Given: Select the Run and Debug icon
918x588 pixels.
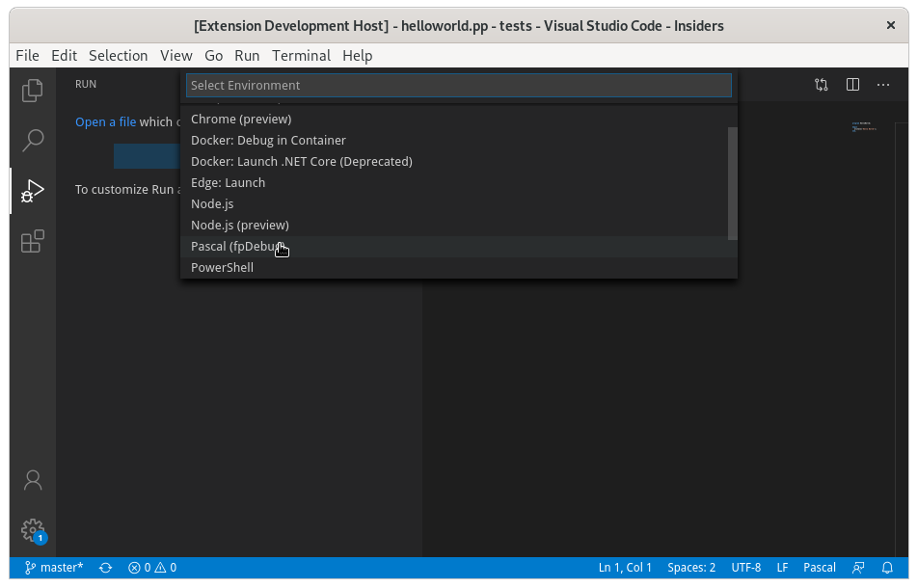Looking at the screenshot, I should pos(33,191).
